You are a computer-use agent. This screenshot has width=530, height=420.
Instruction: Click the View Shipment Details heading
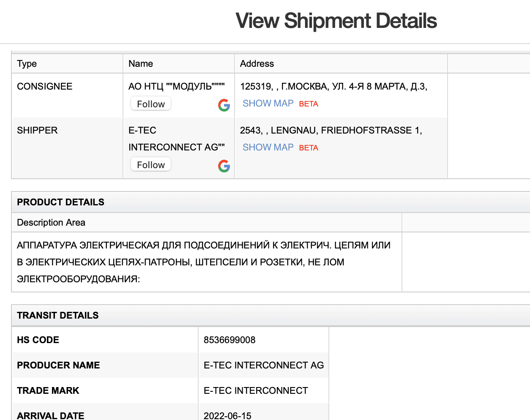336,21
